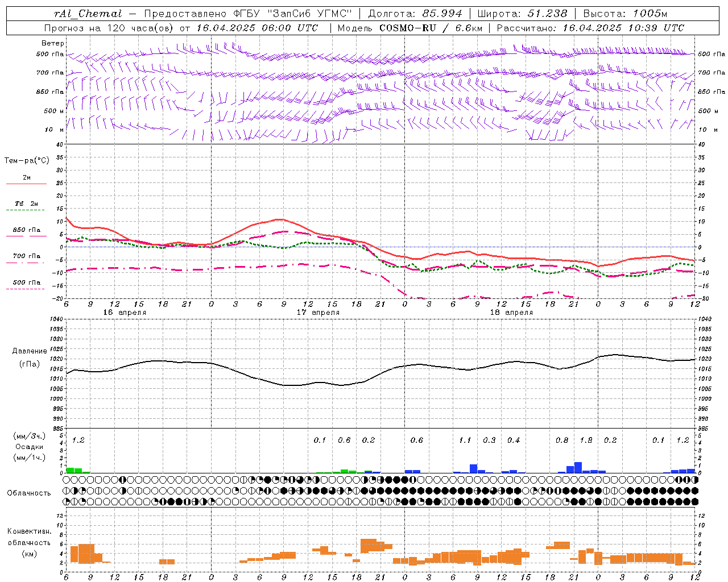Image resolution: width=728 pixels, height=582 pixels.
Task: Click the (гПа) unit under Давление
Action: click(30, 364)
